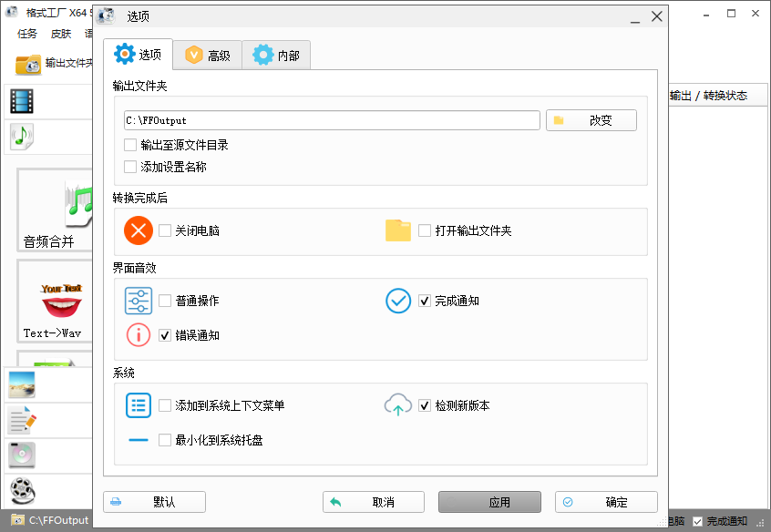The image size is (771, 532).
Task: Open the document category icon
Action: (23, 420)
